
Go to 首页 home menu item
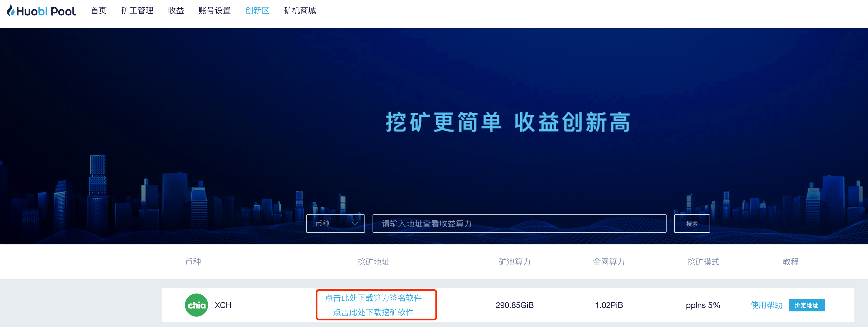click(x=98, y=11)
